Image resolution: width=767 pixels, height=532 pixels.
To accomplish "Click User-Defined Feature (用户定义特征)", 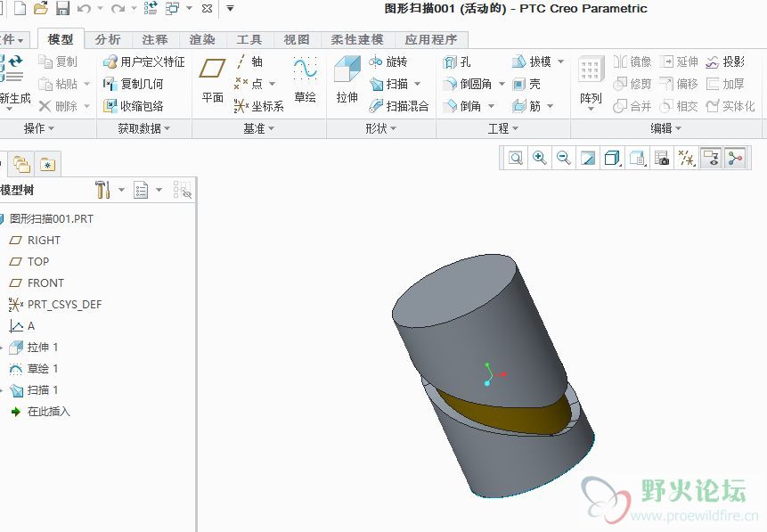I will (x=144, y=61).
